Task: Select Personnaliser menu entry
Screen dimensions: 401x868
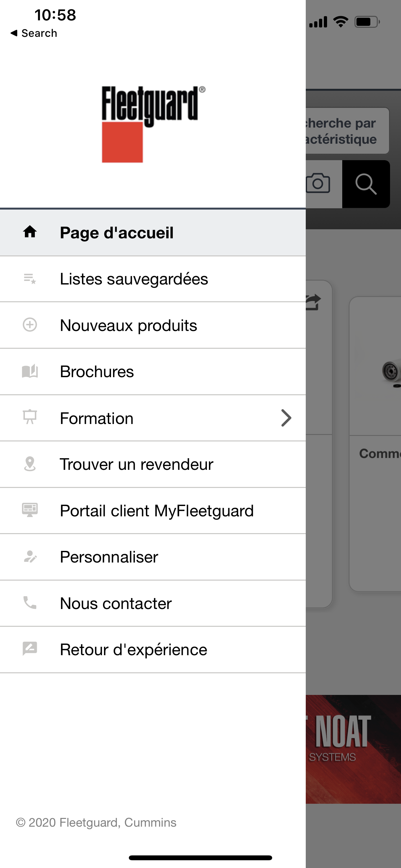Action: tap(153, 557)
